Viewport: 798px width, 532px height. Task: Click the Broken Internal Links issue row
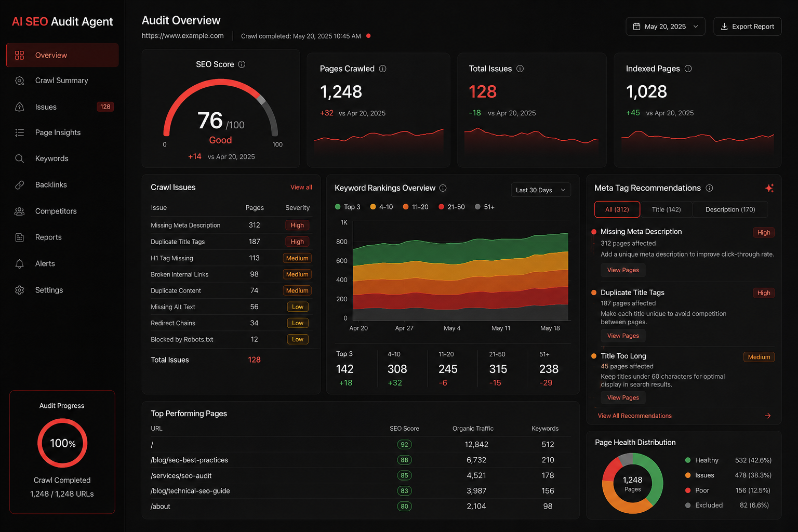[x=230, y=274]
